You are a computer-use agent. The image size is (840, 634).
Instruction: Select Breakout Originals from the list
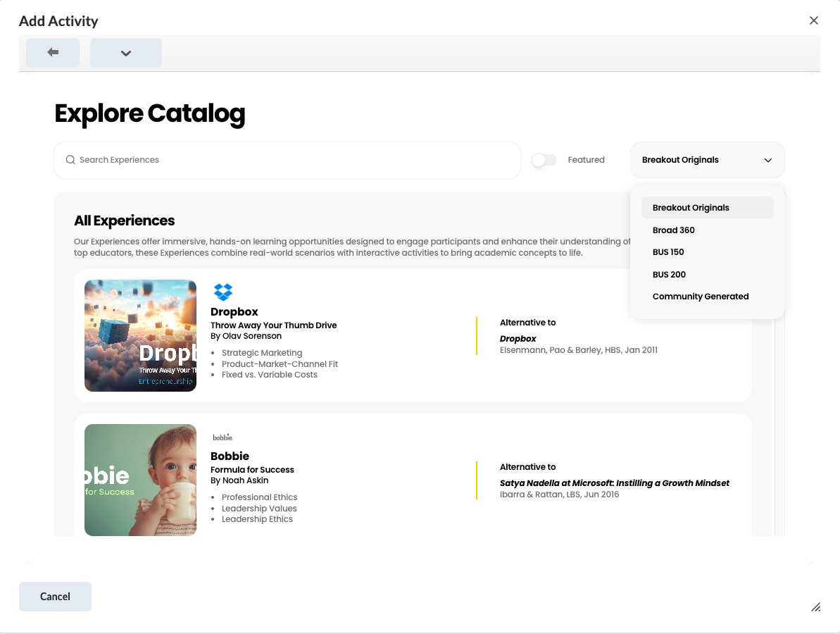coord(707,207)
